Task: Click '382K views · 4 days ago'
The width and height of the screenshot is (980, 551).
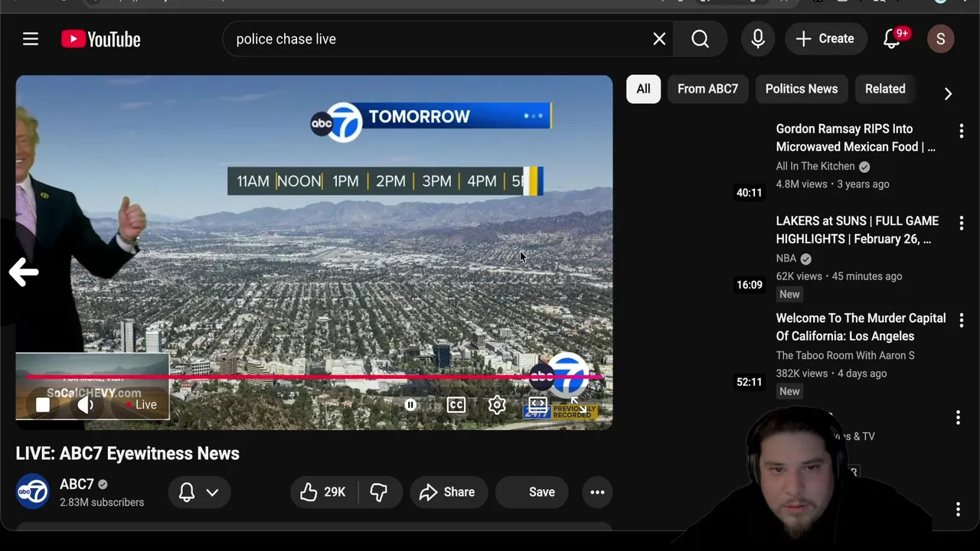Action: coord(831,373)
